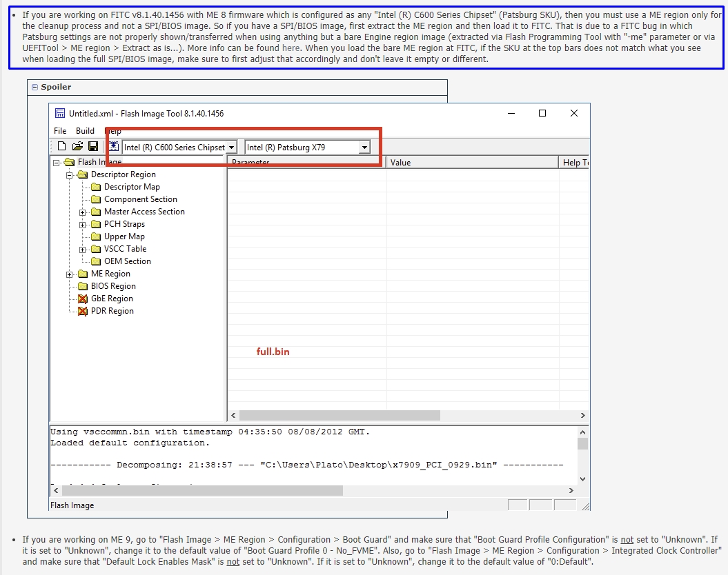Click the Decomposing x7909_PCI_0929.bin log line
728x575 pixels.
click(307, 465)
